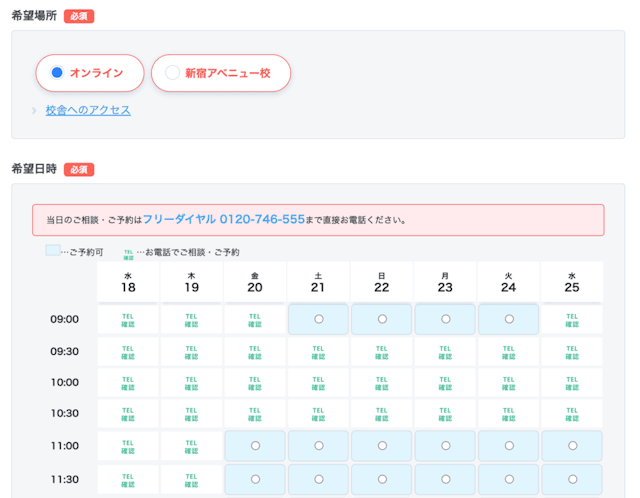Click TEL確認 at 10:30 on Thursday 19
Viewport: 640px width, 498px height.
[191, 414]
